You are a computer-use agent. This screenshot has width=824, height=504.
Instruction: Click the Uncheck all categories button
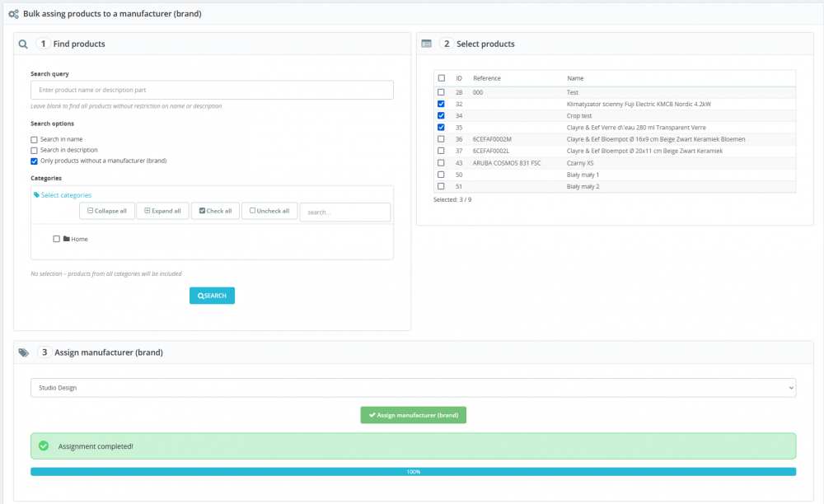tap(269, 211)
